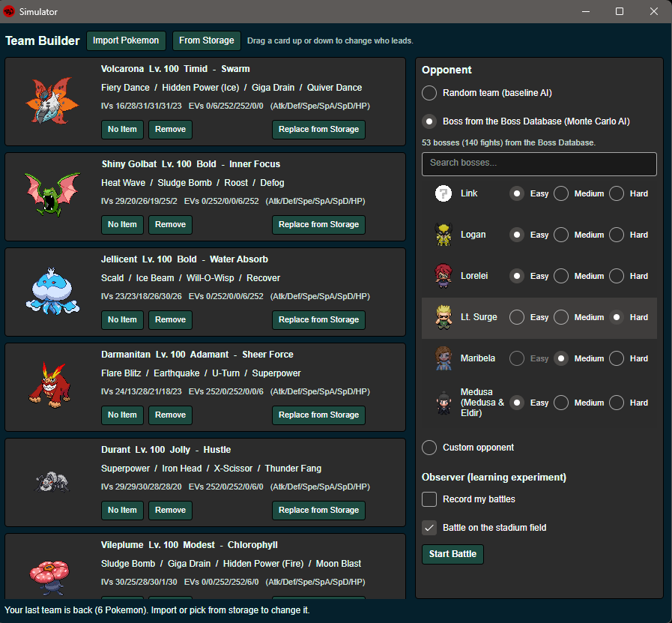The image size is (672, 623).
Task: Click No Item on Darmanitan card
Action: [122, 415]
